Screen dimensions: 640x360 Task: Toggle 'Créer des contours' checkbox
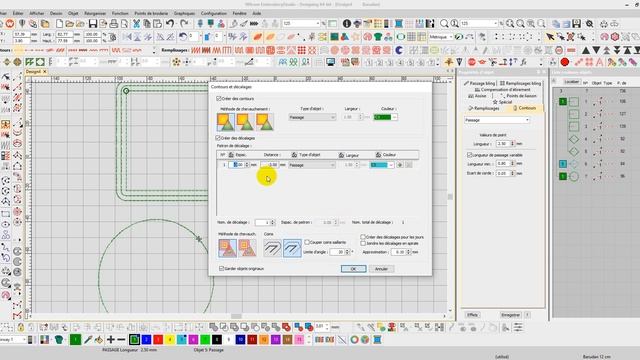click(219, 98)
